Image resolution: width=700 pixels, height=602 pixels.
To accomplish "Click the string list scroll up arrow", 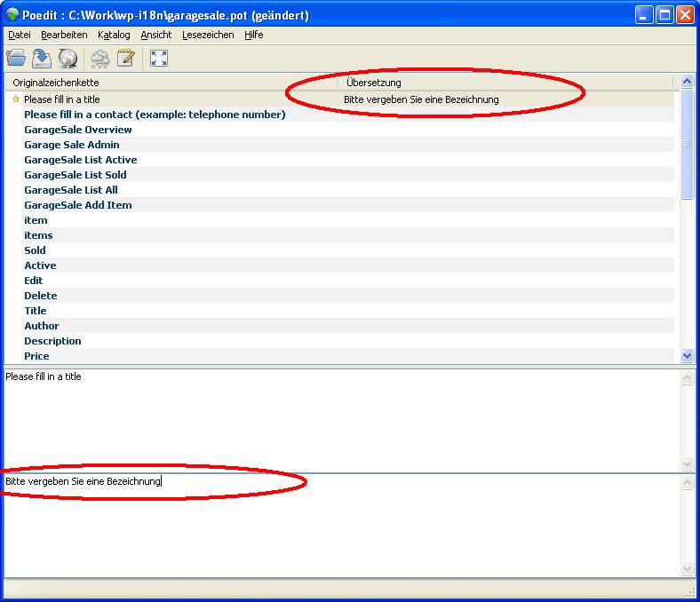I will [687, 81].
